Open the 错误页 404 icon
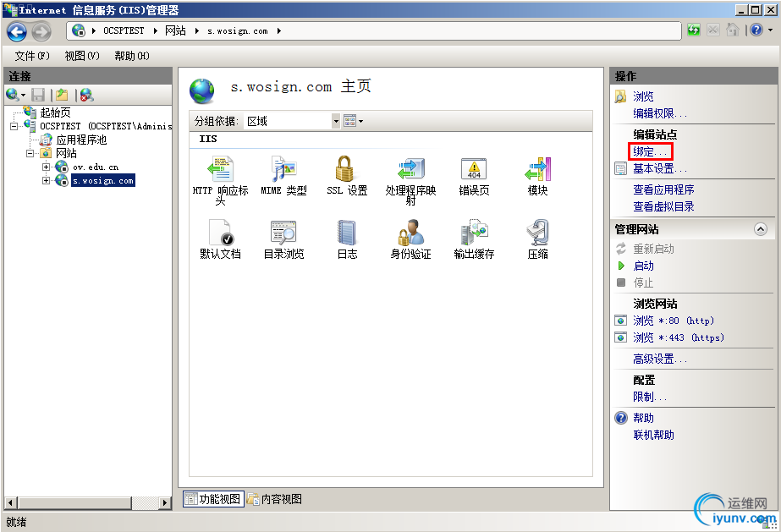This screenshot has width=781, height=532. [x=474, y=168]
